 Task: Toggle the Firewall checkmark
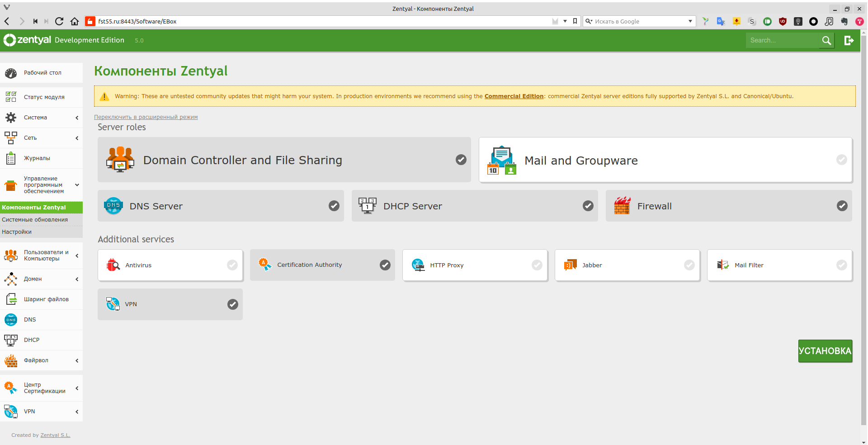click(x=842, y=206)
